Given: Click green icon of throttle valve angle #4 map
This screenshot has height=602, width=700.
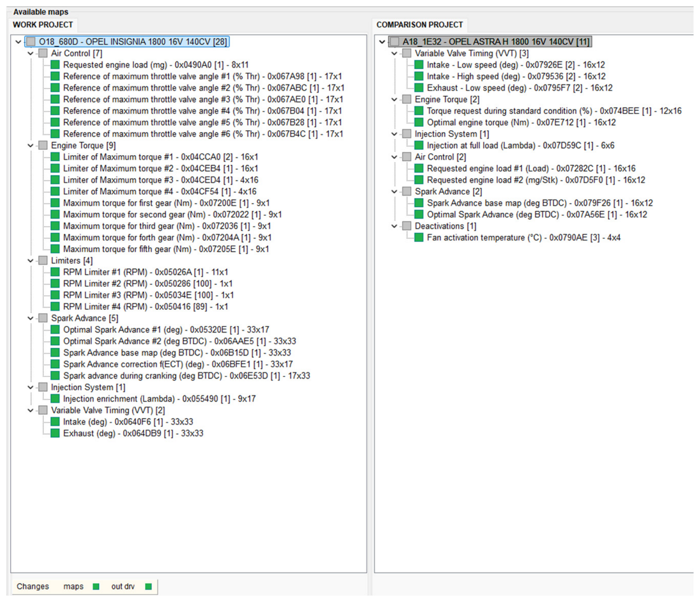Looking at the screenshot, I should tap(55, 111).
